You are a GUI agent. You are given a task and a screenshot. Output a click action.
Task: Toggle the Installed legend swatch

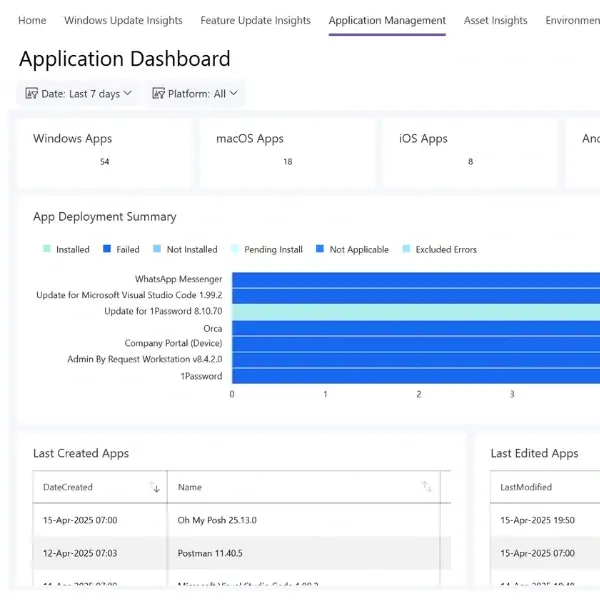[47, 249]
